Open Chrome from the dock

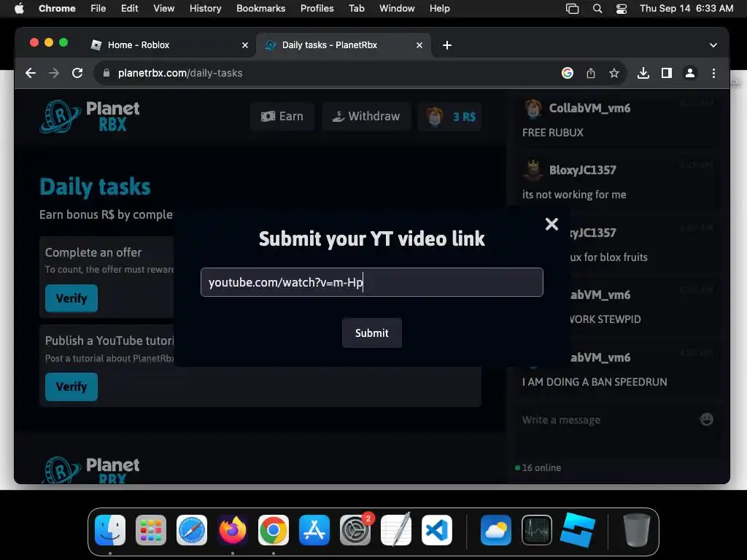(x=274, y=530)
